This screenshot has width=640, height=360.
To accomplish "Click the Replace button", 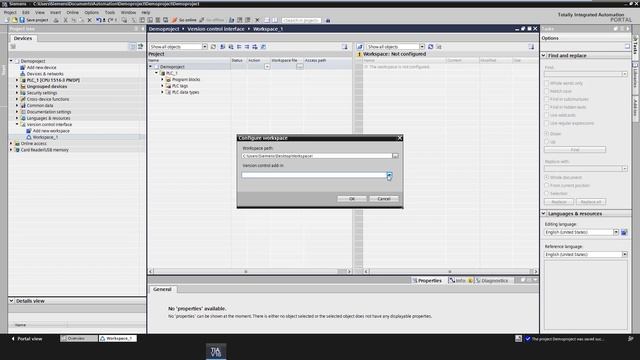I will pos(559,202).
